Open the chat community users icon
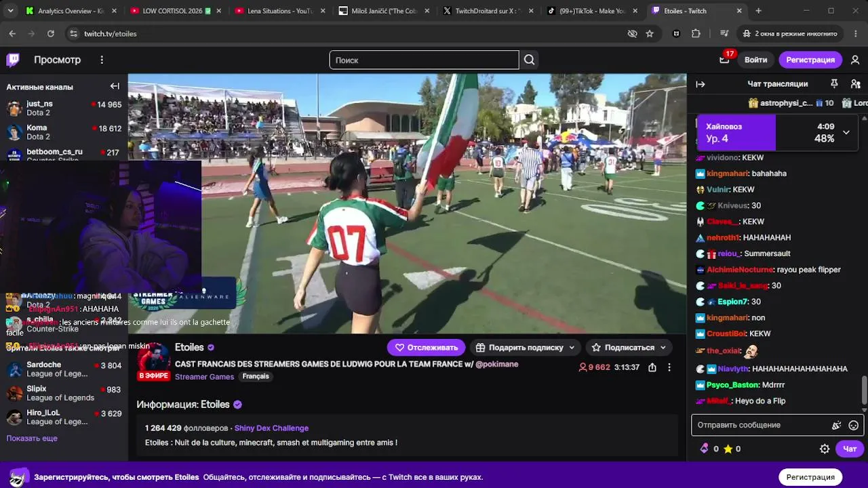Screen dimensions: 868x488 (x=854, y=84)
